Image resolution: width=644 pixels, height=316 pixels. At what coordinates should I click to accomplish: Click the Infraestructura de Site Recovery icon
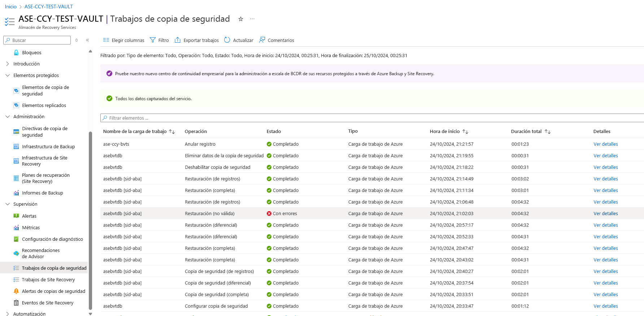[16, 161]
